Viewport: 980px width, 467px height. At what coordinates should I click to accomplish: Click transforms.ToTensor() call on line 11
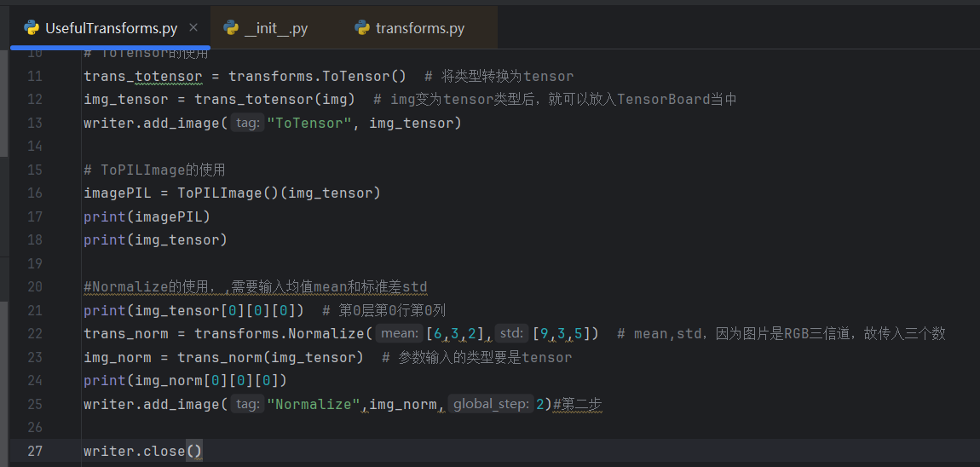318,76
